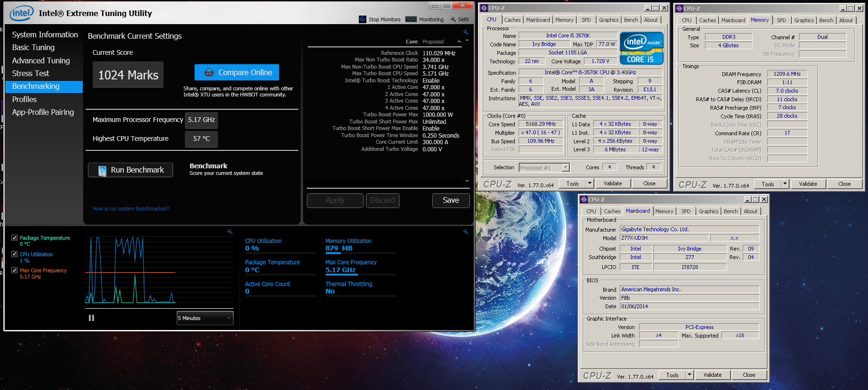Click the Thermal Throttling No value
This screenshot has width=868, height=390.
pos(330,291)
